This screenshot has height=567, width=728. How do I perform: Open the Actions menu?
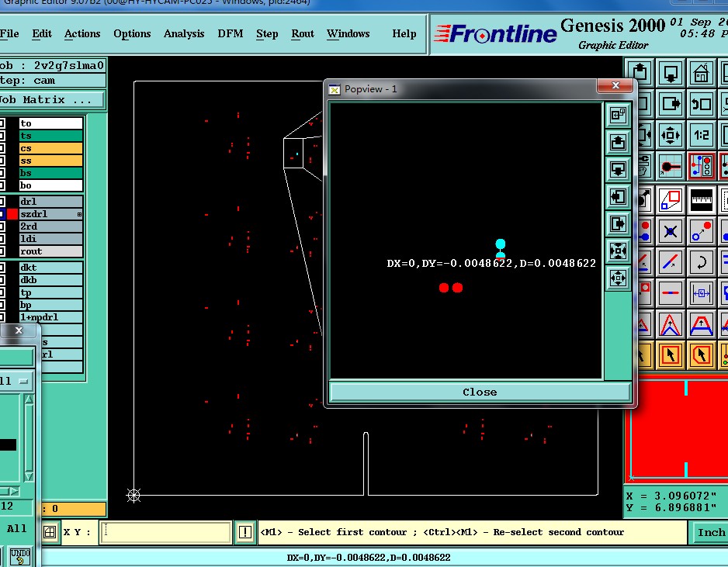click(x=82, y=34)
